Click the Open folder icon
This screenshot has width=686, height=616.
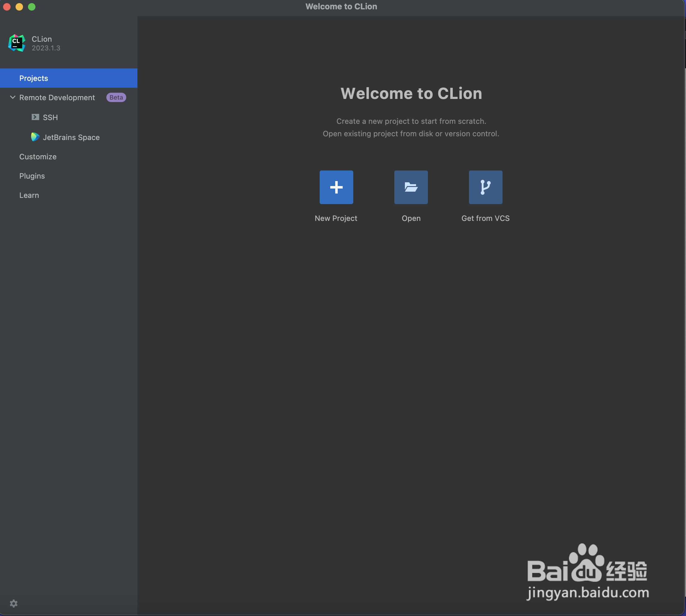point(411,187)
